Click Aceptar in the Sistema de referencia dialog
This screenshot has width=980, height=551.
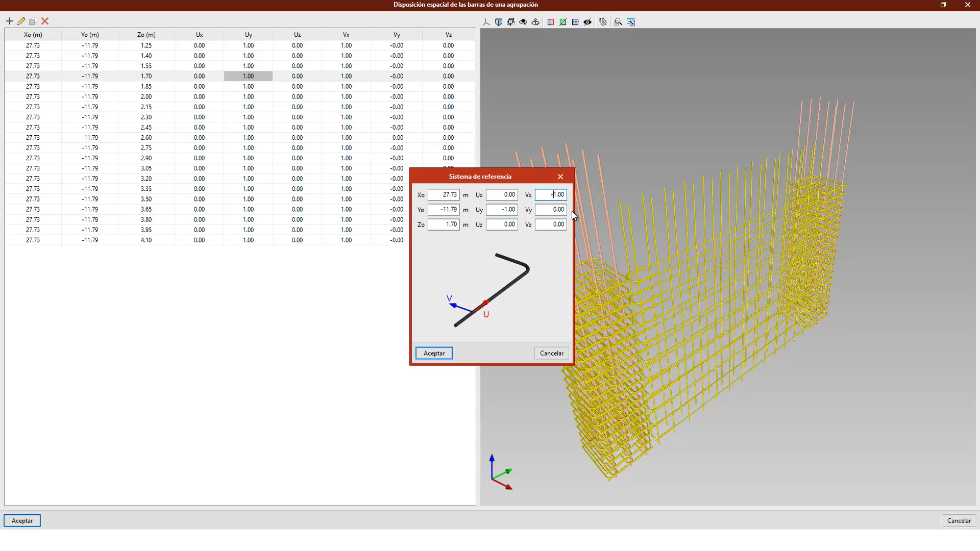coord(433,353)
